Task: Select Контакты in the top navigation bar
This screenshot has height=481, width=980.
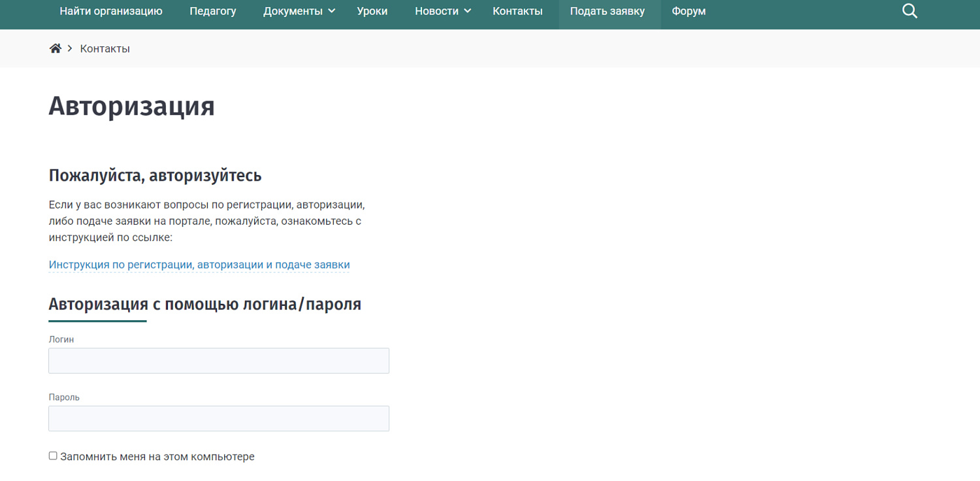Action: (517, 11)
